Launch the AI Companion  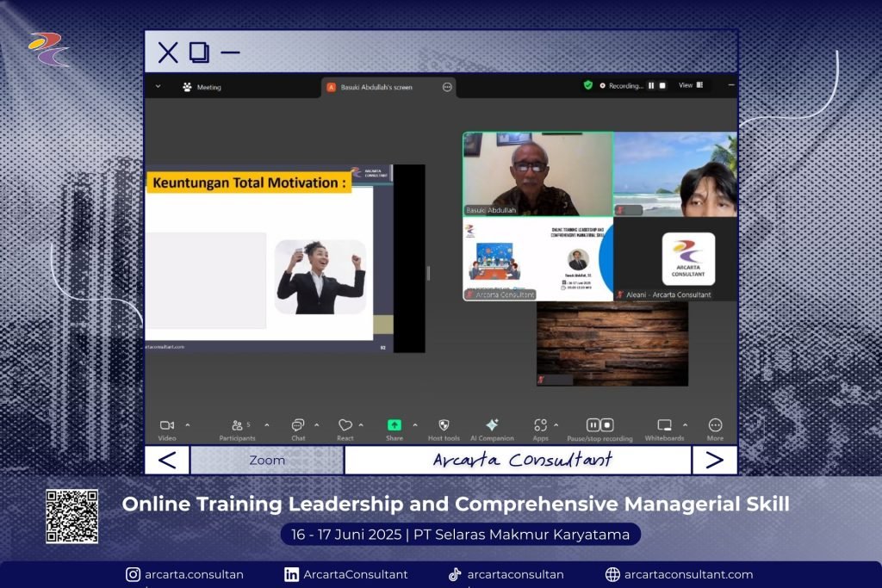click(x=492, y=425)
